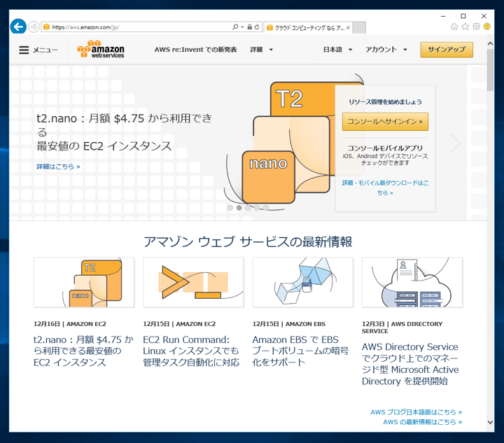Close the AWS browser tab
The width and height of the screenshot is (504, 443).
pyautogui.click(x=348, y=27)
